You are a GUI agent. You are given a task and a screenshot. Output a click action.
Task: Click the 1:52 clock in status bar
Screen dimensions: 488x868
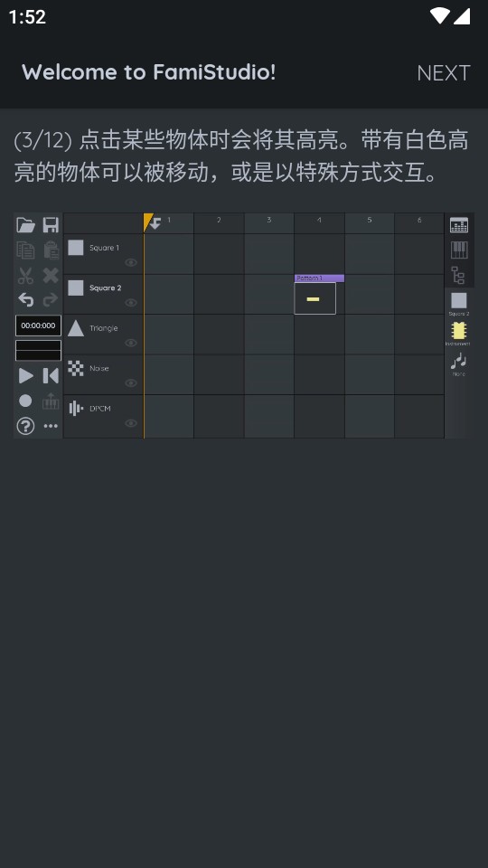pyautogui.click(x=27, y=16)
